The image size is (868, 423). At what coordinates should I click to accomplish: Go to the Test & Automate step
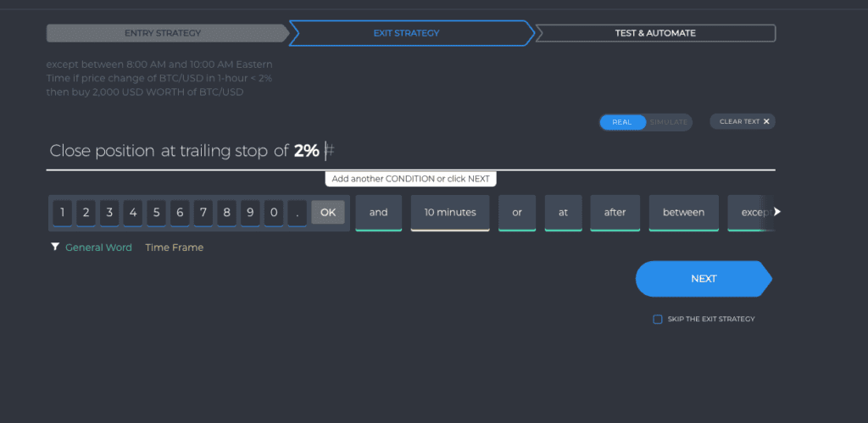pos(655,33)
